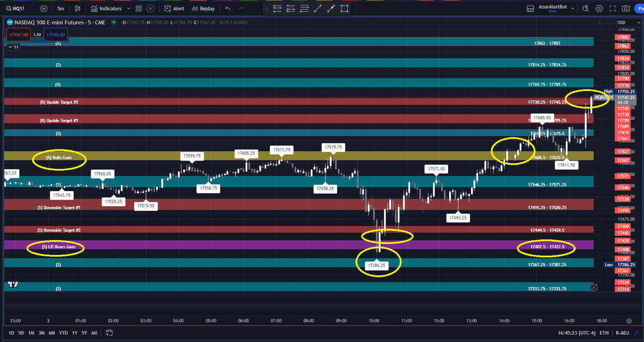Viewport: 644px width, 342px height.
Task: Set date range to YTD
Action: point(64,333)
